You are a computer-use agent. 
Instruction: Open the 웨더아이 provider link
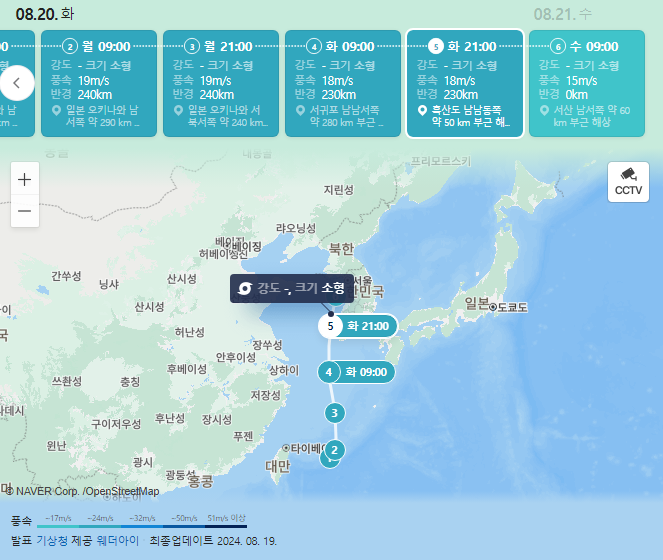(118, 541)
